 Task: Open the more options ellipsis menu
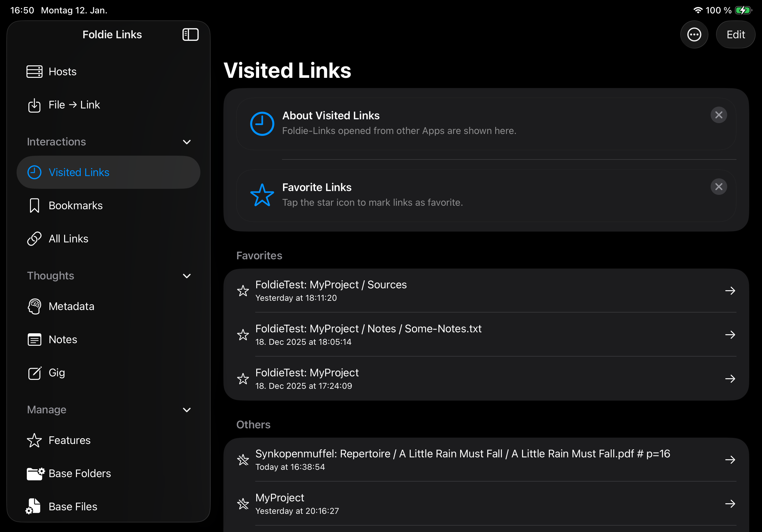694,34
